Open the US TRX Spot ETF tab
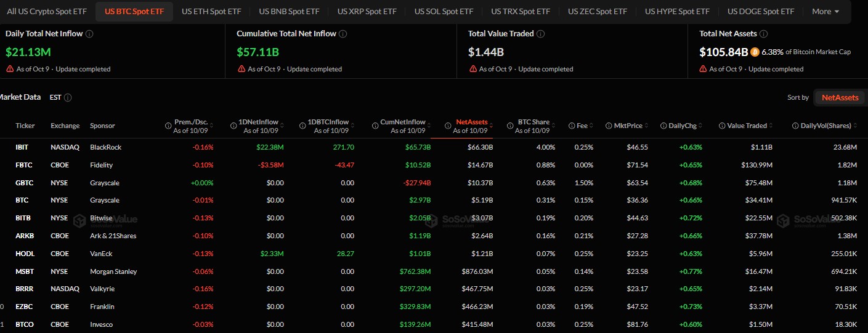868x333 pixels. click(x=521, y=12)
